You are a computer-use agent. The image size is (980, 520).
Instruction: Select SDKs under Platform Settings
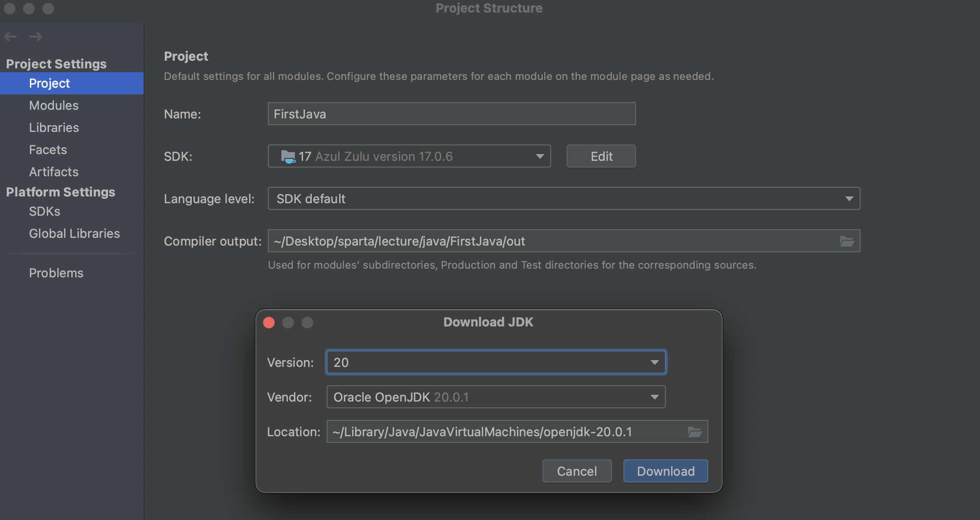[x=44, y=211]
